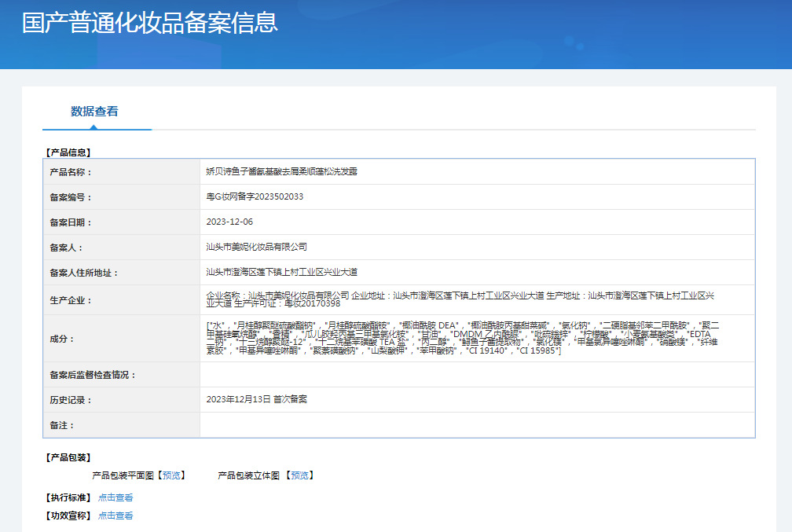Viewport: 792px width, 532px height.
Task: Click the 备案人住所地址 label
Action: click(84, 273)
